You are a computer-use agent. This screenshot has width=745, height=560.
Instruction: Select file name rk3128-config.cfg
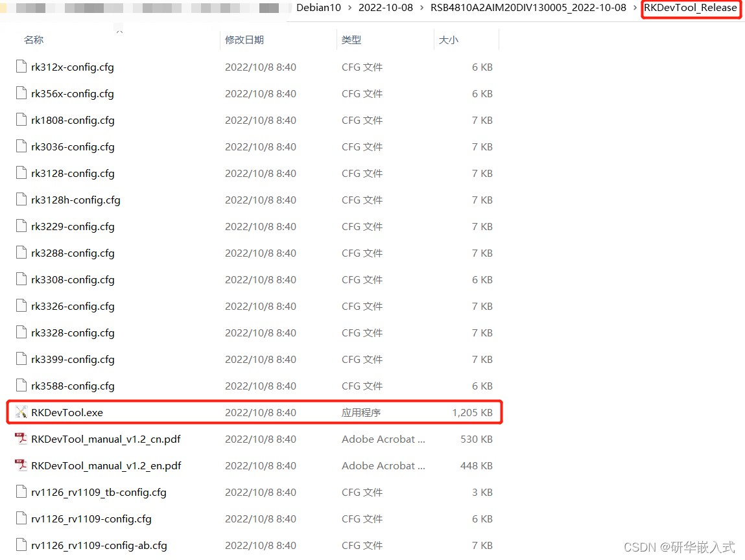click(x=73, y=173)
